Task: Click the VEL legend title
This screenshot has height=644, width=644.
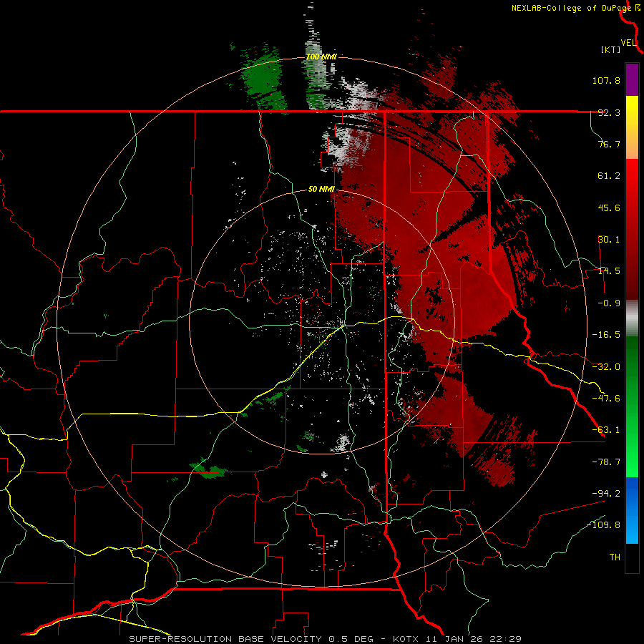Action: [629, 43]
